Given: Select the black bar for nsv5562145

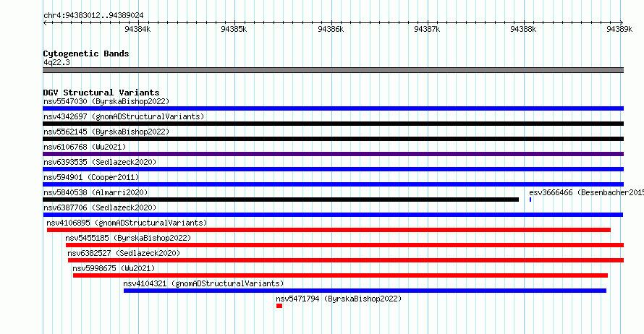Looking at the screenshot, I should 333,139.
